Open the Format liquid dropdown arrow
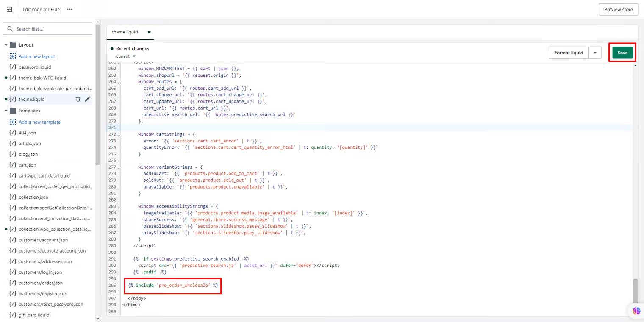Image resolution: width=644 pixels, height=322 pixels. 595,53
